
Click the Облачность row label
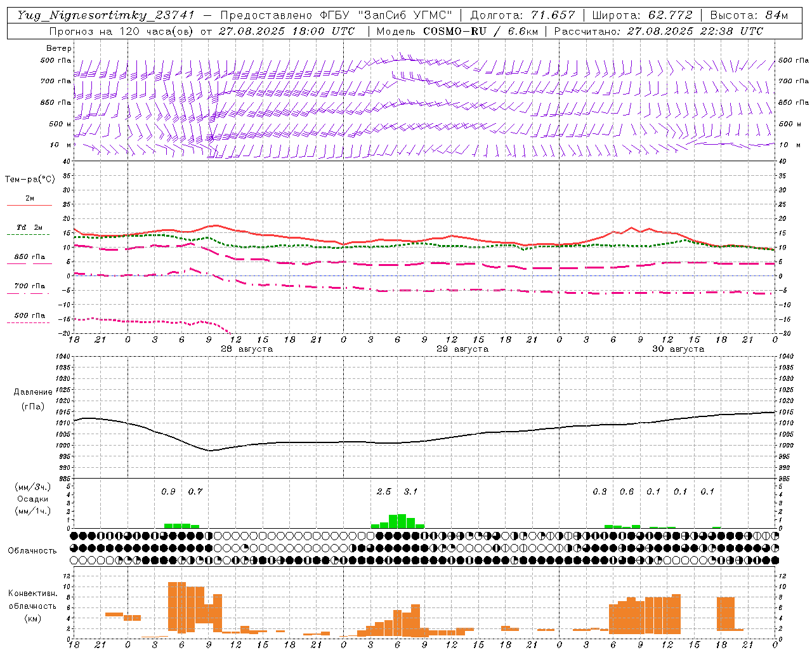[32, 551]
